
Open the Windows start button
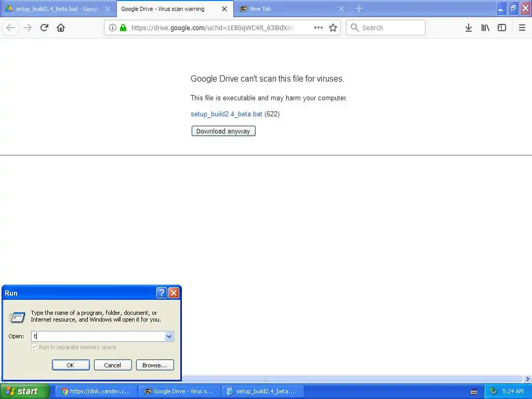point(24,391)
